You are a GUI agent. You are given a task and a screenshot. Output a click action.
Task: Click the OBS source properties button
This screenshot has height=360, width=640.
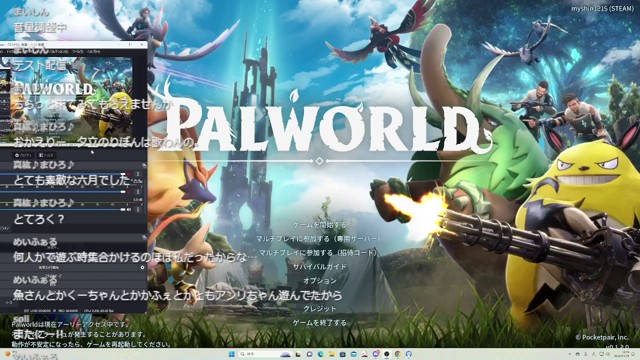pos(23,155)
